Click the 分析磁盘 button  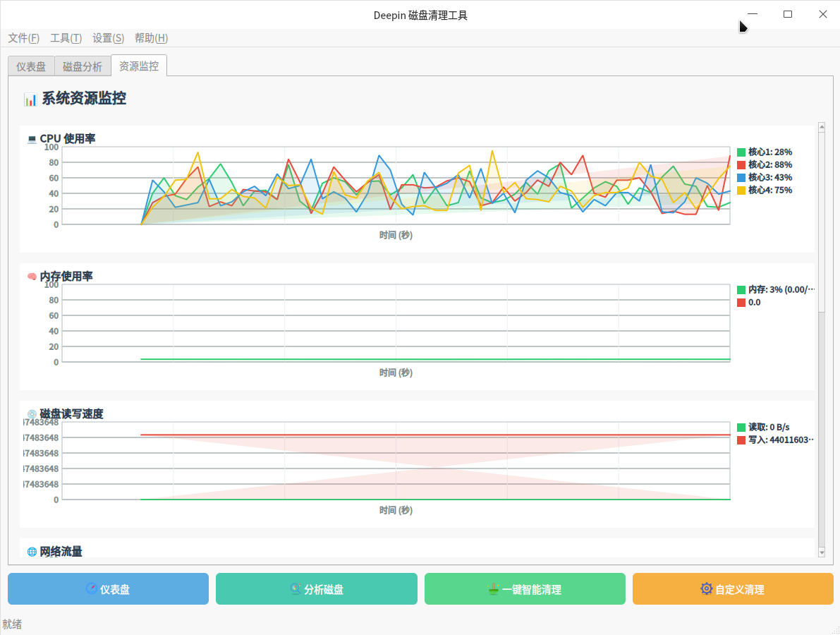coord(317,589)
